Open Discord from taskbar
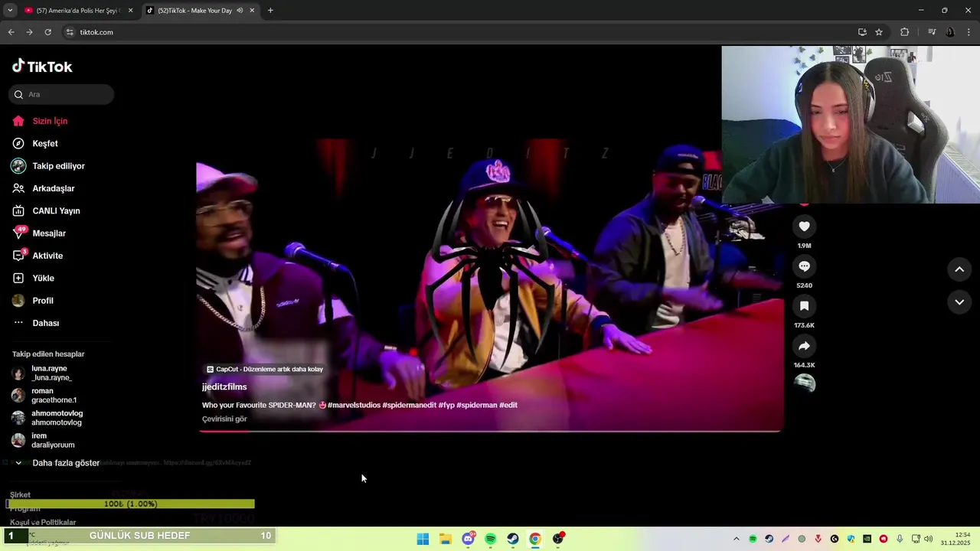 coord(468,539)
